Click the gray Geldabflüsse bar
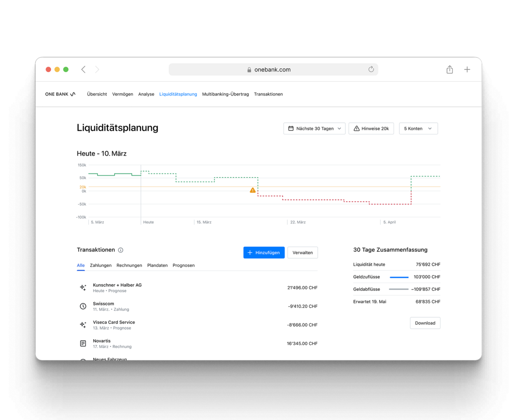This screenshot has height=420, width=517. tap(399, 290)
